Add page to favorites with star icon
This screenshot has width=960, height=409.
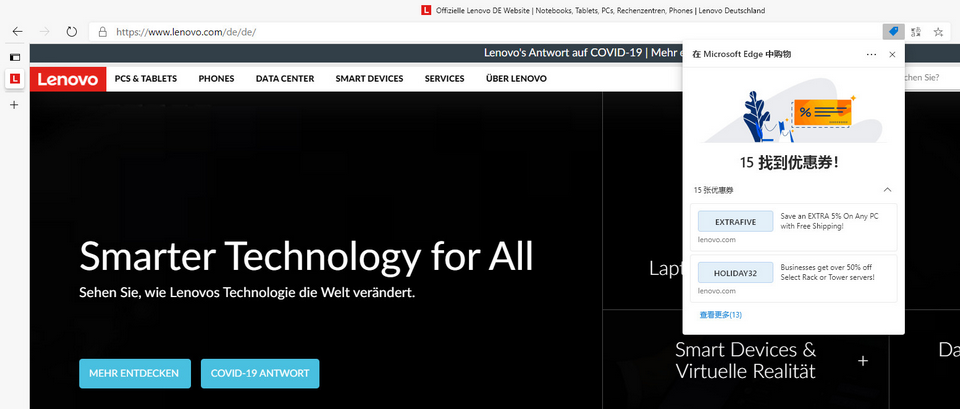(x=938, y=31)
